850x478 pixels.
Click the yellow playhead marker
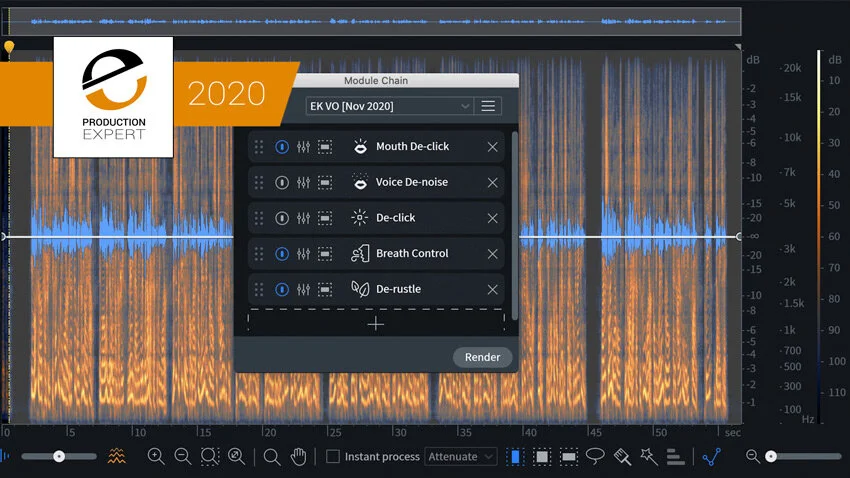click(9, 47)
